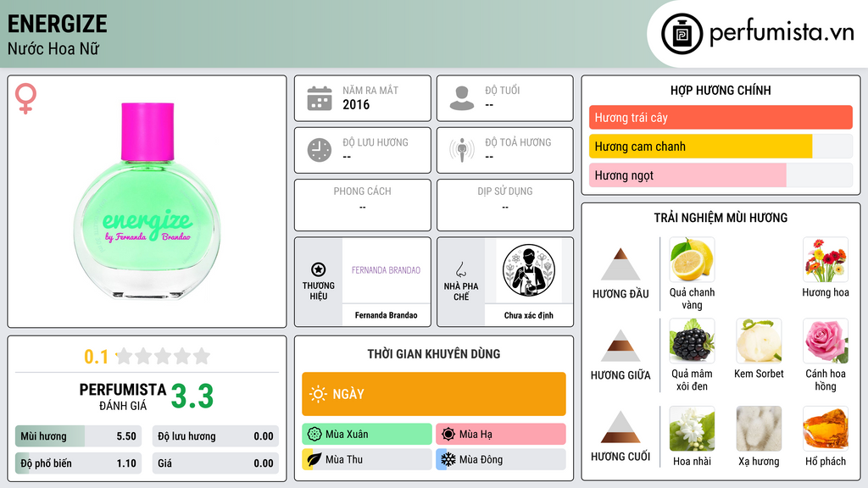This screenshot has width=868, height=488.
Task: Click the perfumer avatar illustration
Action: pyautogui.click(x=529, y=270)
